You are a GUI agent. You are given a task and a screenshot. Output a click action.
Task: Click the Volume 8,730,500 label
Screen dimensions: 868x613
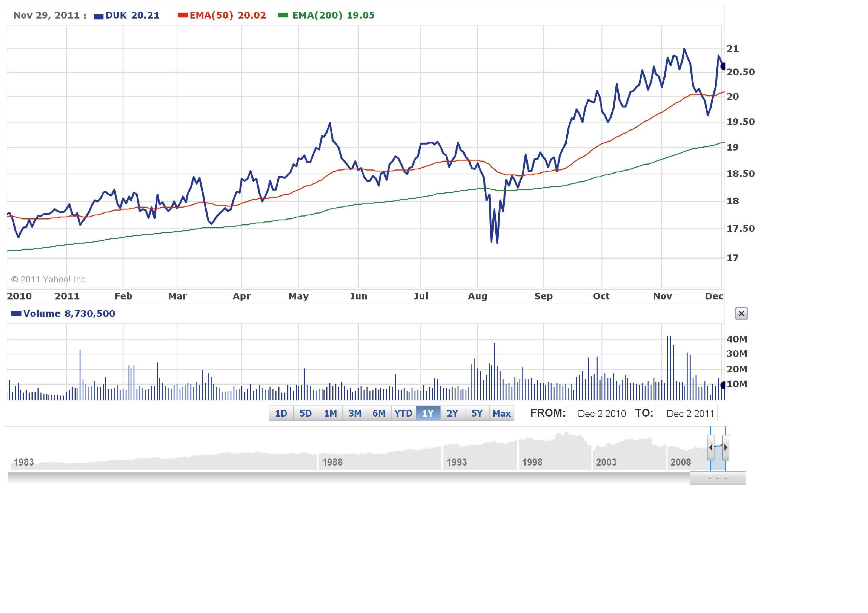(x=69, y=314)
